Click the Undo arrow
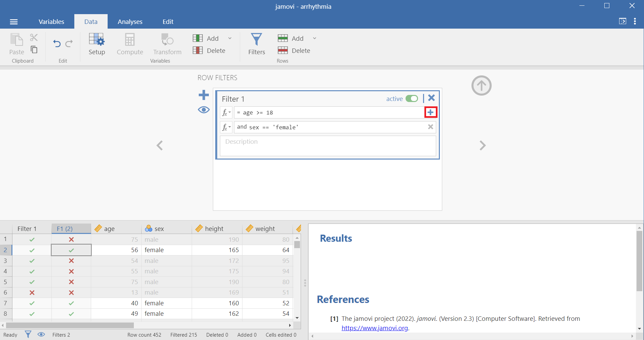 point(57,44)
